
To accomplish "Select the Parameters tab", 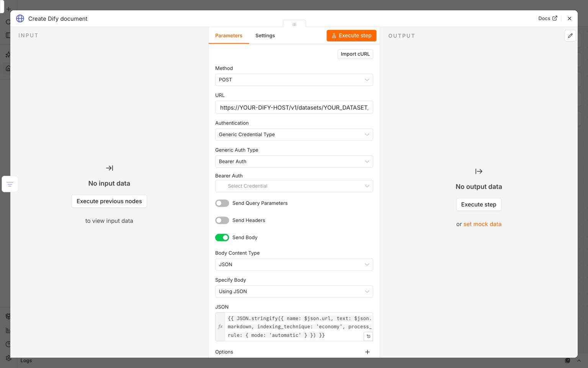I will (x=229, y=36).
